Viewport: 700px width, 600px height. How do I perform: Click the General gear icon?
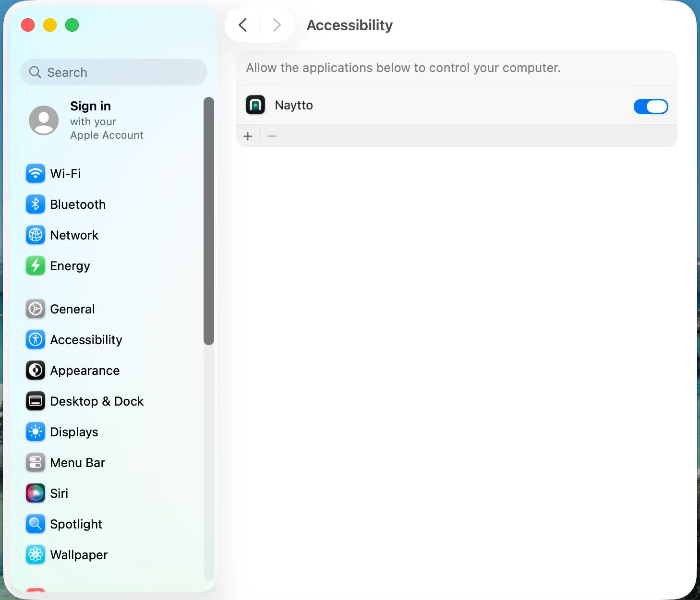pyautogui.click(x=36, y=309)
